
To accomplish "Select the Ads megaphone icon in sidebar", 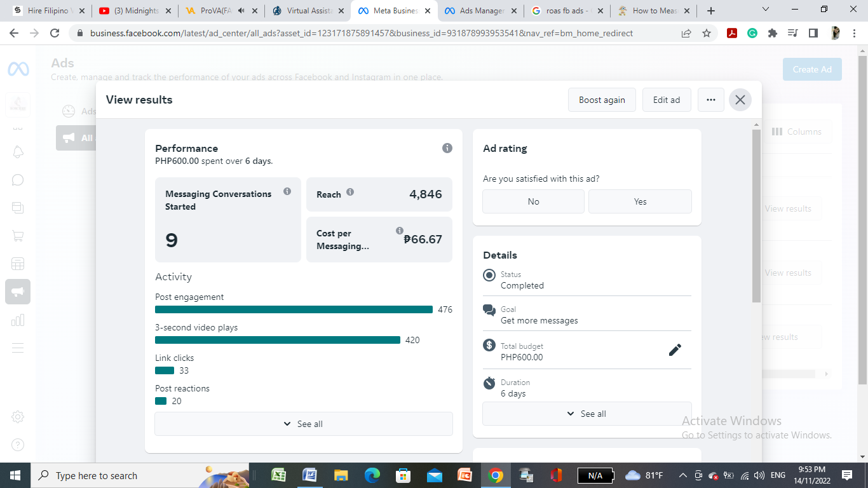I will 18,292.
